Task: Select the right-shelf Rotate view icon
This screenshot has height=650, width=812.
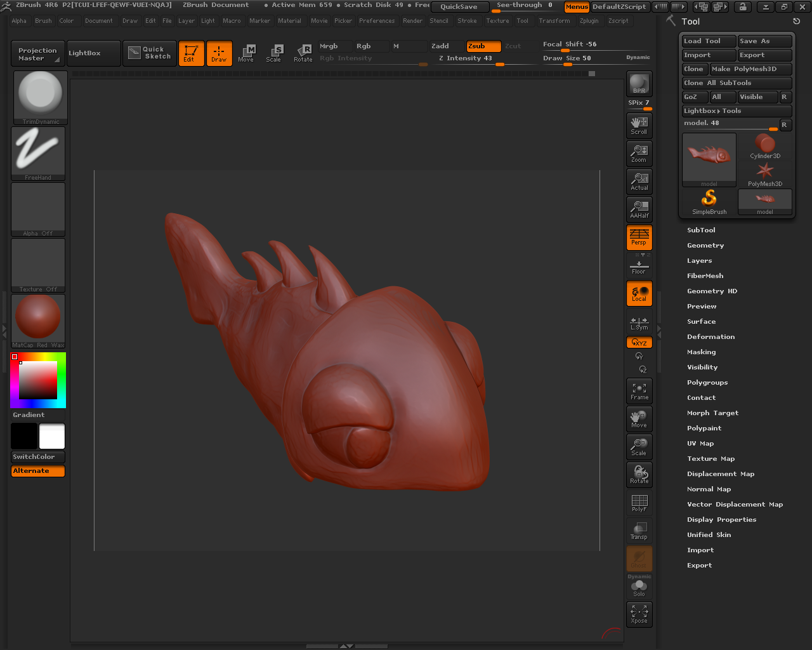Action: [x=639, y=475]
